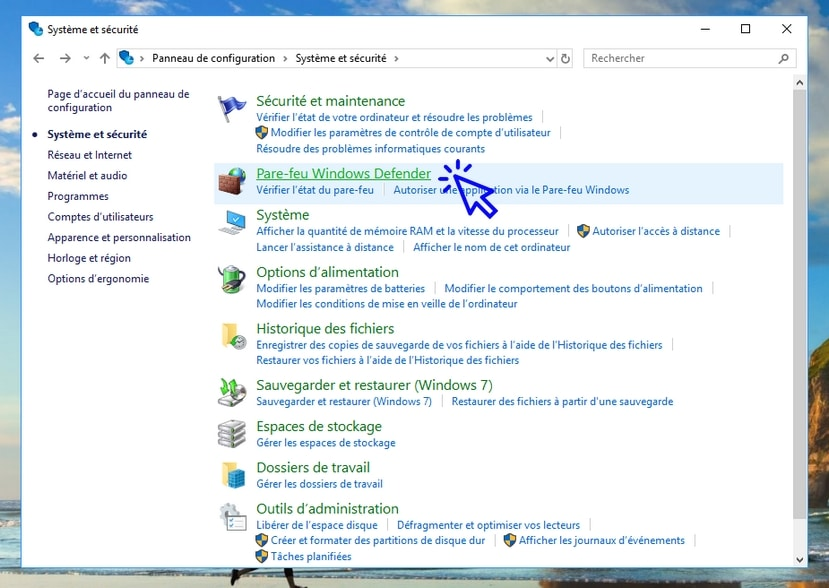Click Panneau de configuration in the breadcrumb

coord(214,58)
